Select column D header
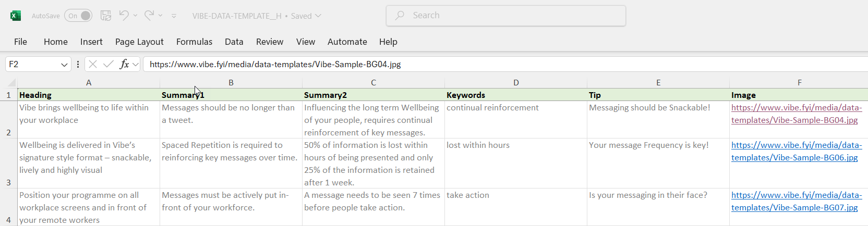The image size is (868, 226). 516,83
